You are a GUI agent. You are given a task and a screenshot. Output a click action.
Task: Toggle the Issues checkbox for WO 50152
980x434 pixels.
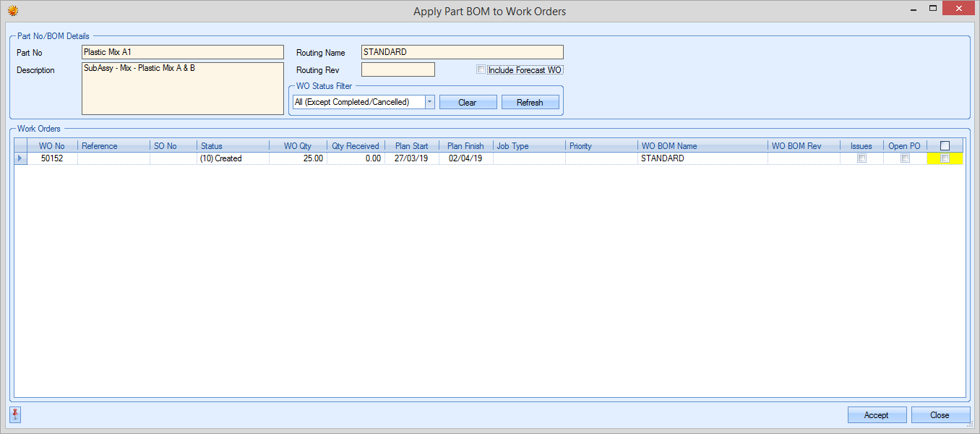861,158
